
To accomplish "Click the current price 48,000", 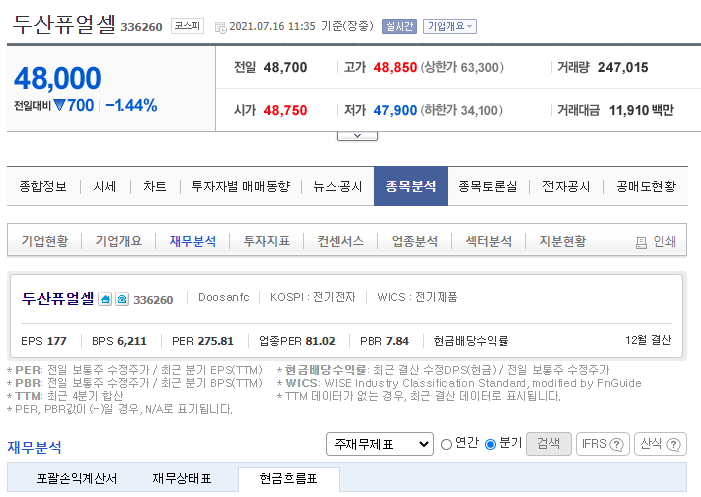I will pos(58,78).
